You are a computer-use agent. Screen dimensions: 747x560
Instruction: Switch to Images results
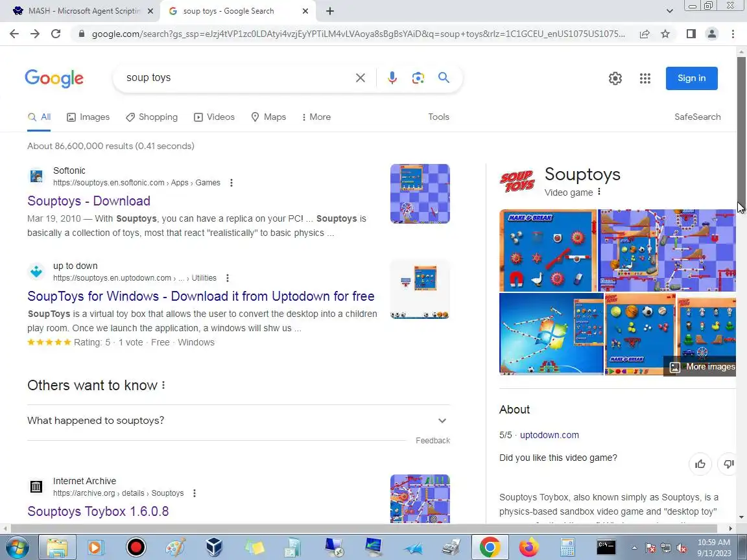pos(88,117)
